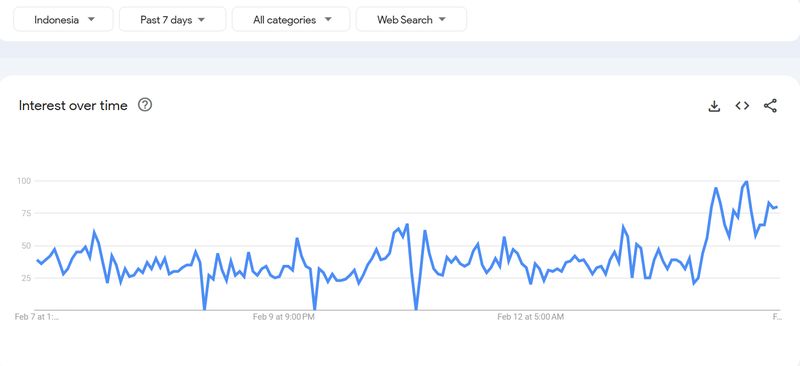Click the peak point at 100 on chart
Screen dimensions: 800x366
(746, 181)
